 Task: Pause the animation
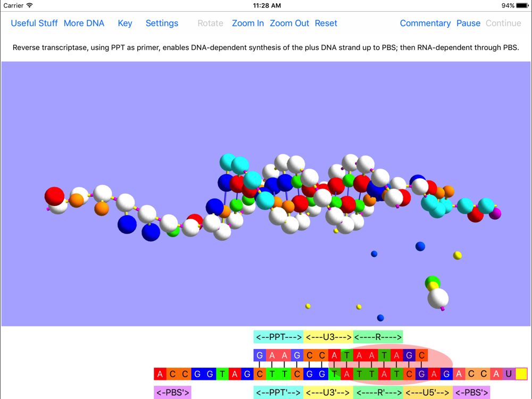(468, 23)
